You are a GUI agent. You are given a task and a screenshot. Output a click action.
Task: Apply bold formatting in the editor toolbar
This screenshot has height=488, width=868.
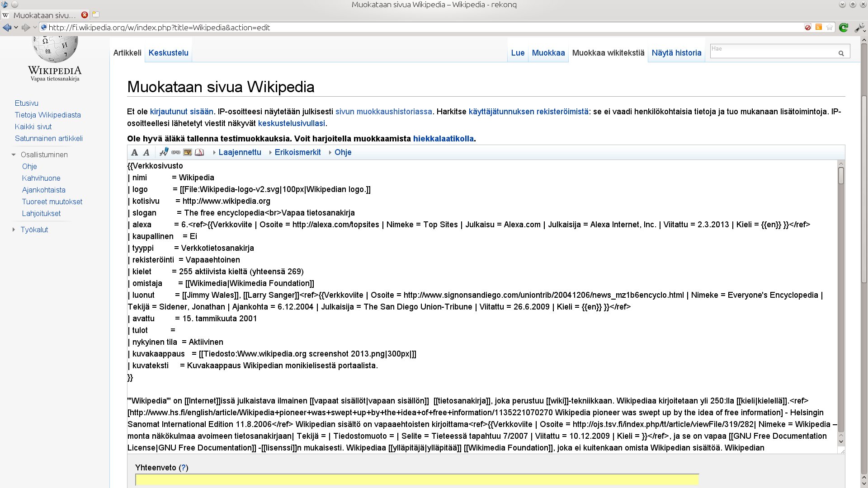[x=135, y=152]
